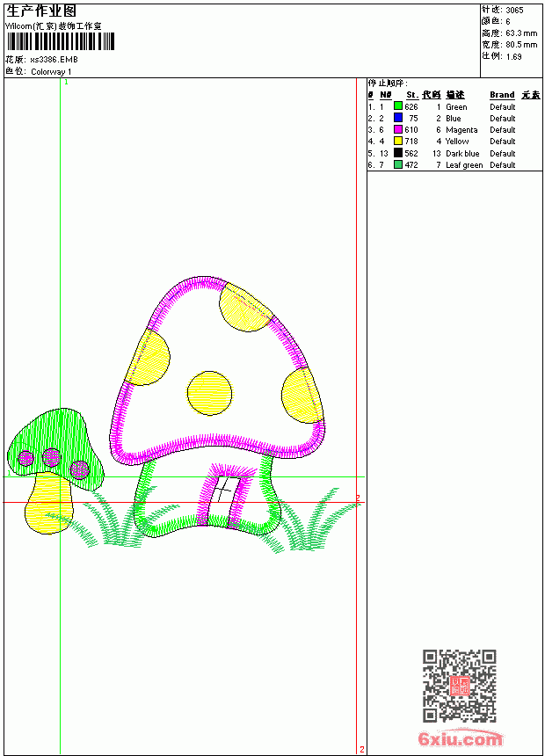Click the red marker number 2 at bottom

tap(362, 749)
